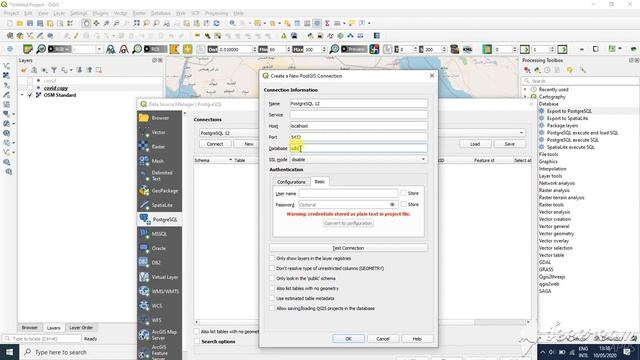Viewport: 640px width, 360px height.
Task: Select the Browser source in Data Source Manager
Action: point(160,118)
